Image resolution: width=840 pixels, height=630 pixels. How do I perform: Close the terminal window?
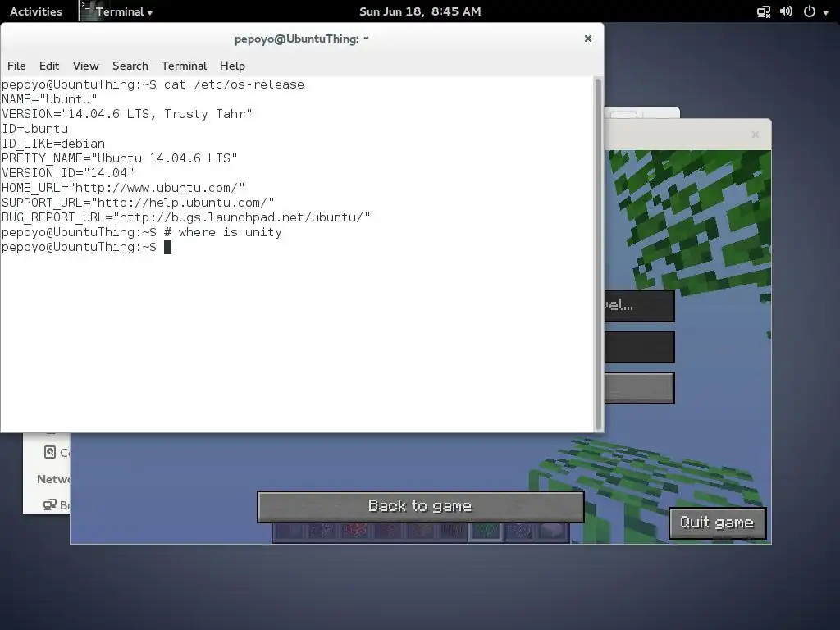tap(587, 39)
